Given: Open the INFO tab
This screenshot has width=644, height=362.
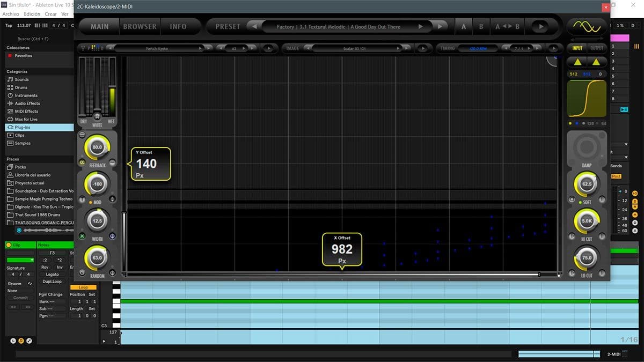Looking at the screenshot, I should click(178, 27).
